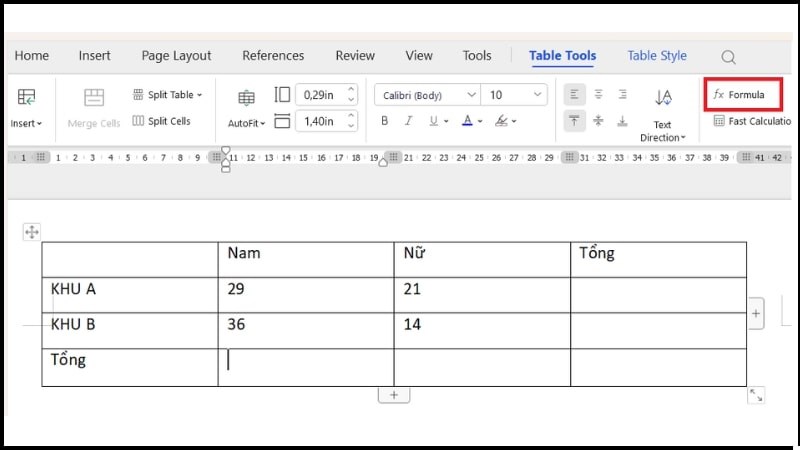Switch to the Page Layout tab
The height and width of the screenshot is (450, 800).
[x=176, y=56]
